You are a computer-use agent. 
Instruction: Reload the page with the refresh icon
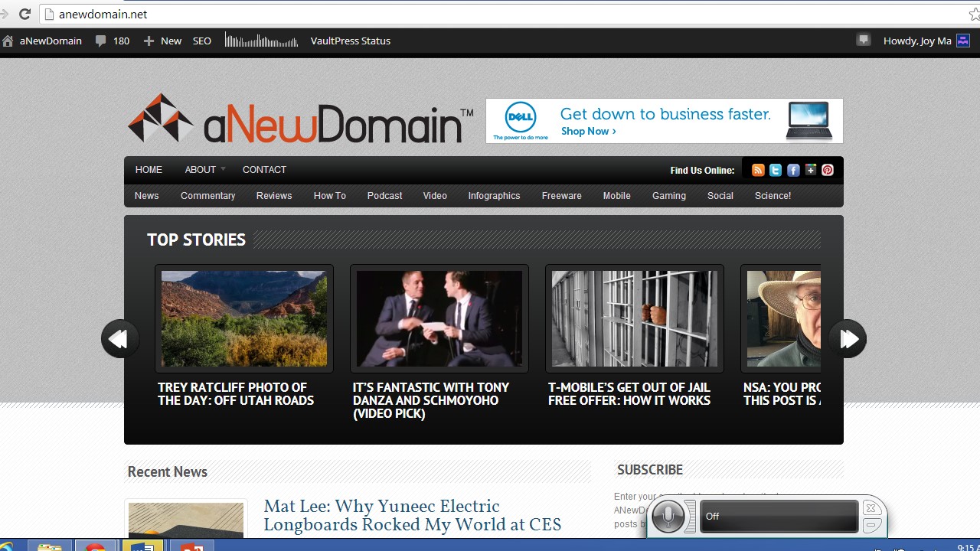point(24,14)
